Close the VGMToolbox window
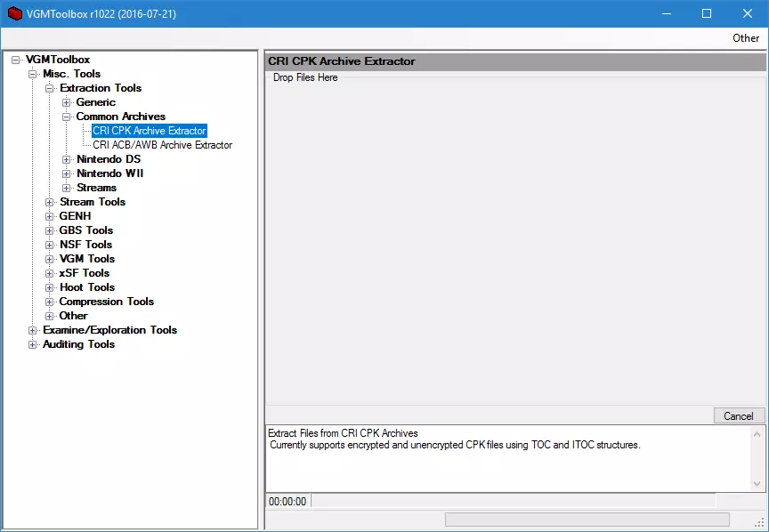This screenshot has width=769, height=532. coord(748,13)
